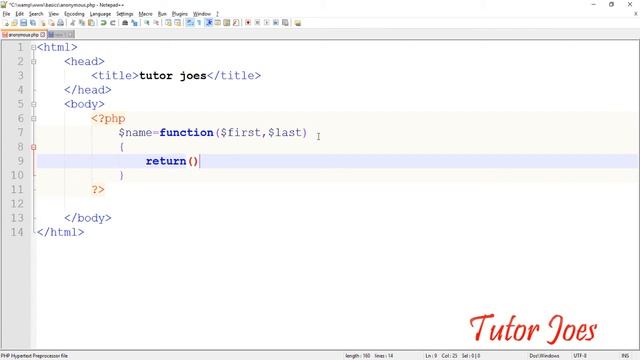Open the File menu
The width and height of the screenshot is (640, 360).
point(7,14)
